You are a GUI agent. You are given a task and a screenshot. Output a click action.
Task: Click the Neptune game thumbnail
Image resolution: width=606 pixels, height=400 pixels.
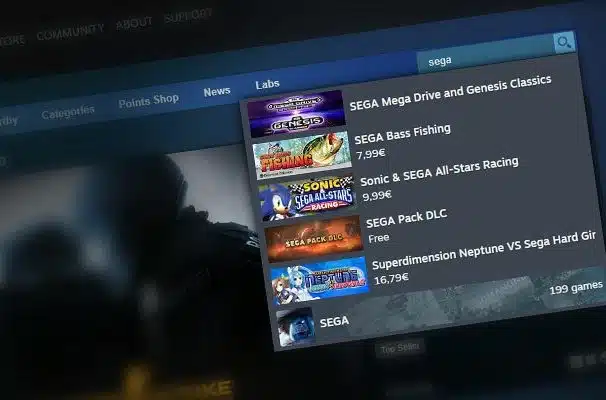320,280
